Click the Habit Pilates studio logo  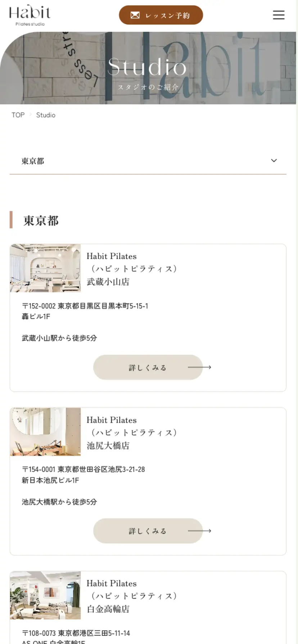[30, 15]
